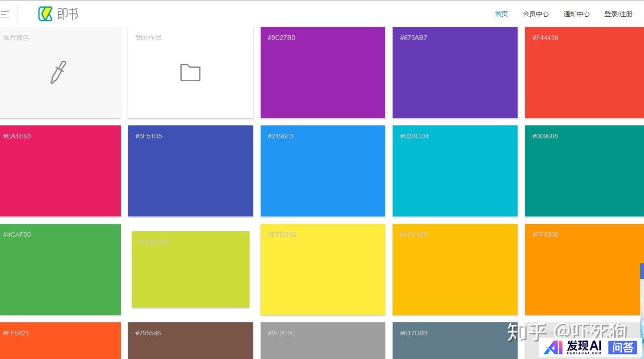Select the eyedropper 图片取色 icon
The height and width of the screenshot is (359, 644).
(x=59, y=72)
